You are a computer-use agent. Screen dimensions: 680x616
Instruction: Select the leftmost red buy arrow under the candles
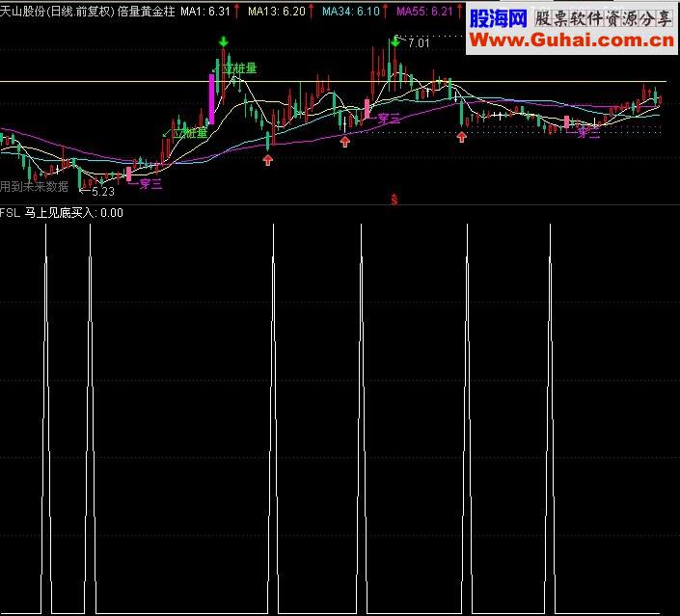pos(267,161)
